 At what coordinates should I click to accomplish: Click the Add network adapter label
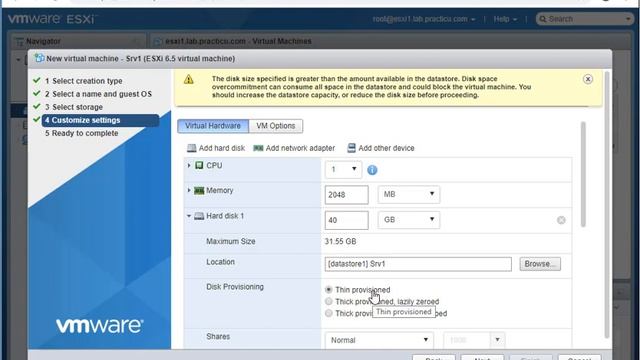[x=300, y=148]
